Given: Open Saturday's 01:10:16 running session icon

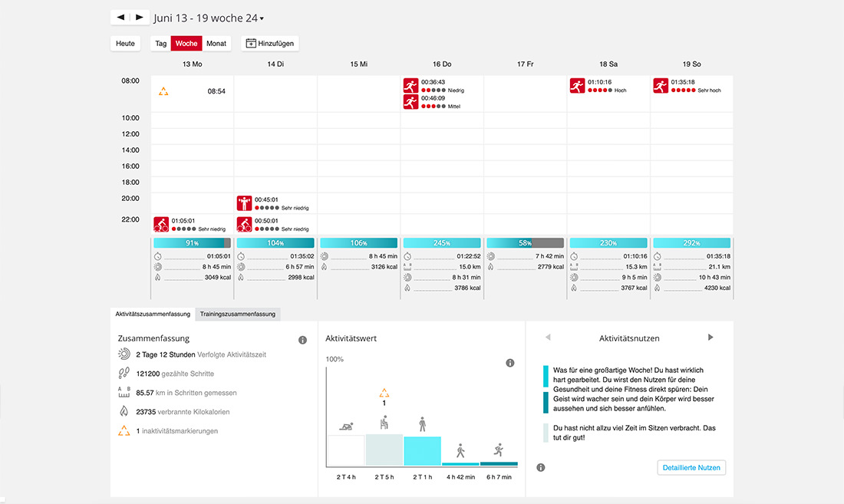Looking at the screenshot, I should 577,85.
